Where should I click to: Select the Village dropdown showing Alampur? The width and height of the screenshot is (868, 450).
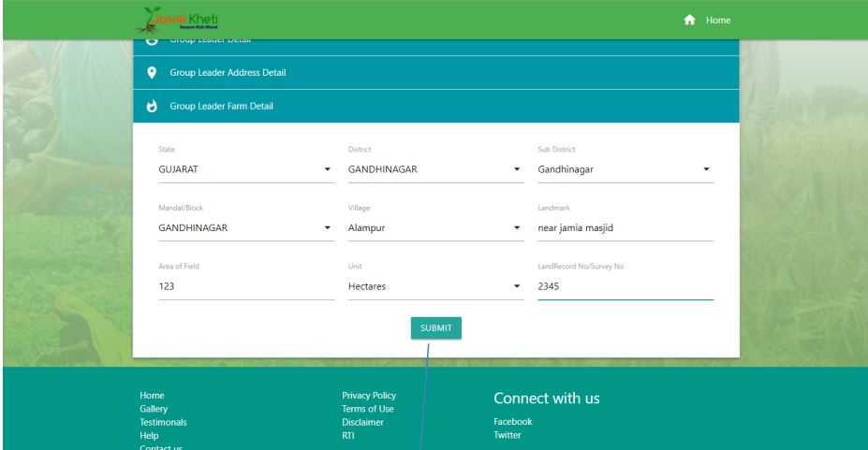[434, 227]
